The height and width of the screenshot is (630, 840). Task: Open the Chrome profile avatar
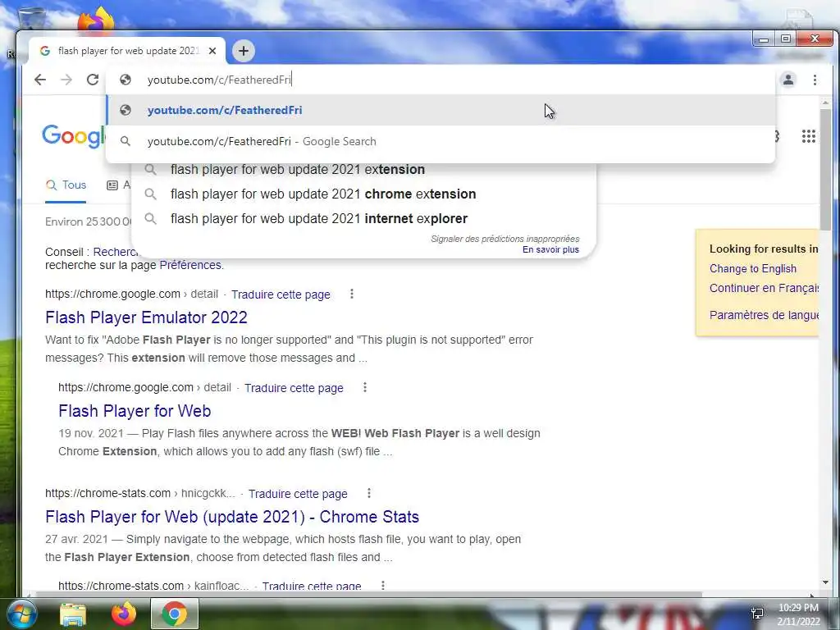pos(788,80)
